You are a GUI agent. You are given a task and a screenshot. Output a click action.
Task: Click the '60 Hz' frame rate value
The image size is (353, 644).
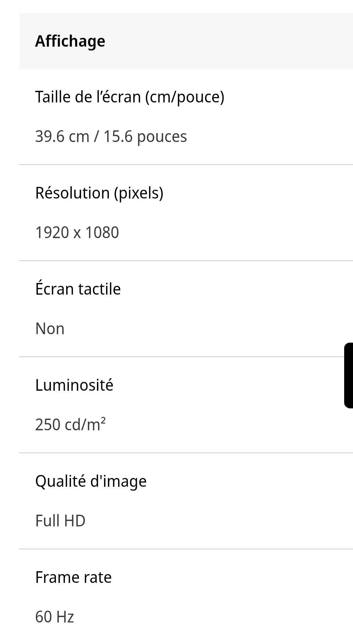(x=55, y=617)
